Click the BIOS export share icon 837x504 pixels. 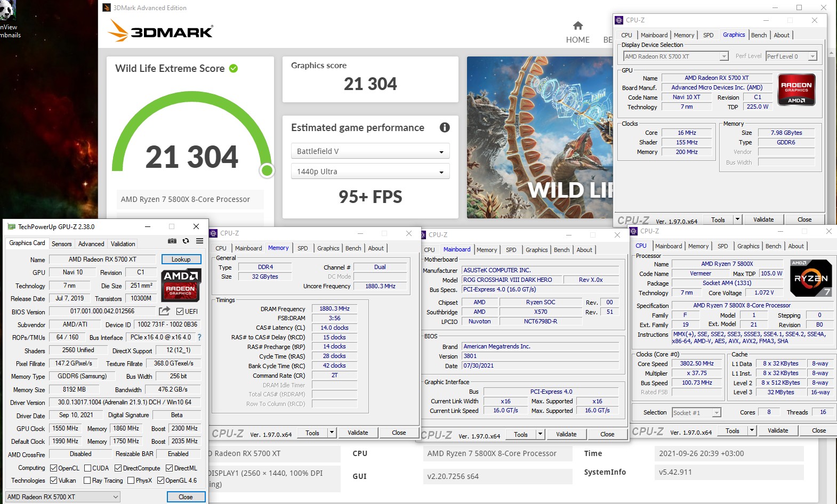coord(165,311)
